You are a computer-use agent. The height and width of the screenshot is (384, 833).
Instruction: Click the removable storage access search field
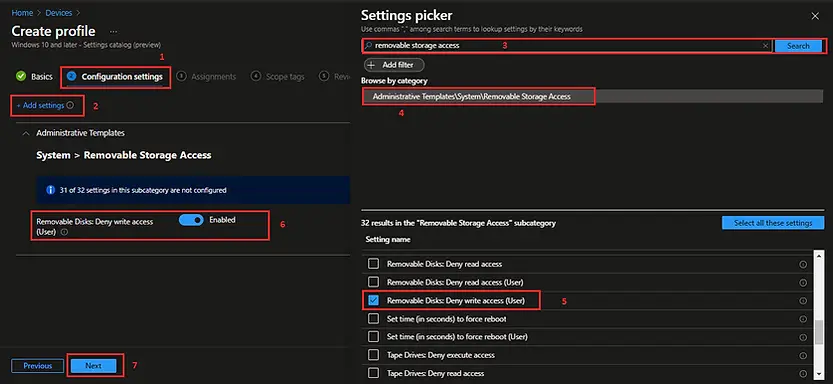coord(566,46)
